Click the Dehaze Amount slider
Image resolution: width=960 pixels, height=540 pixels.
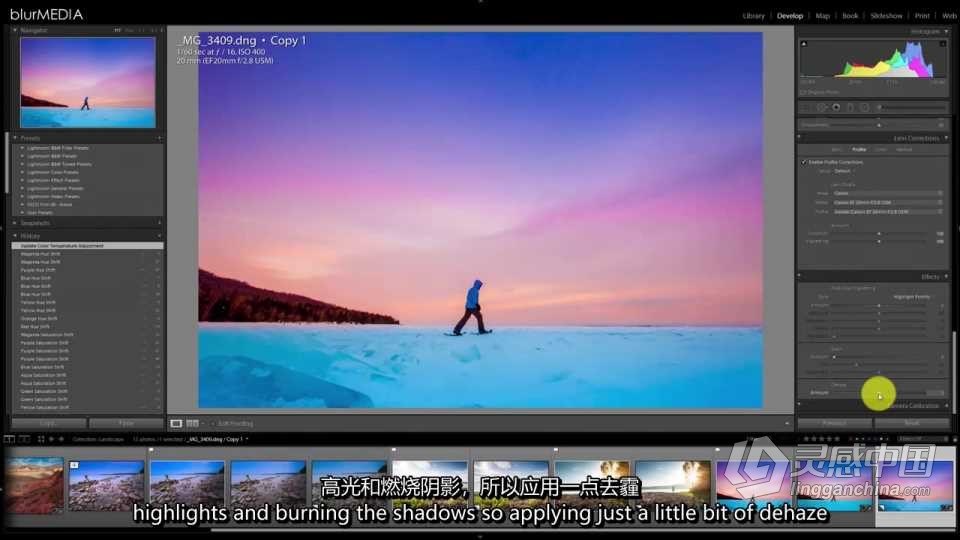pos(880,393)
